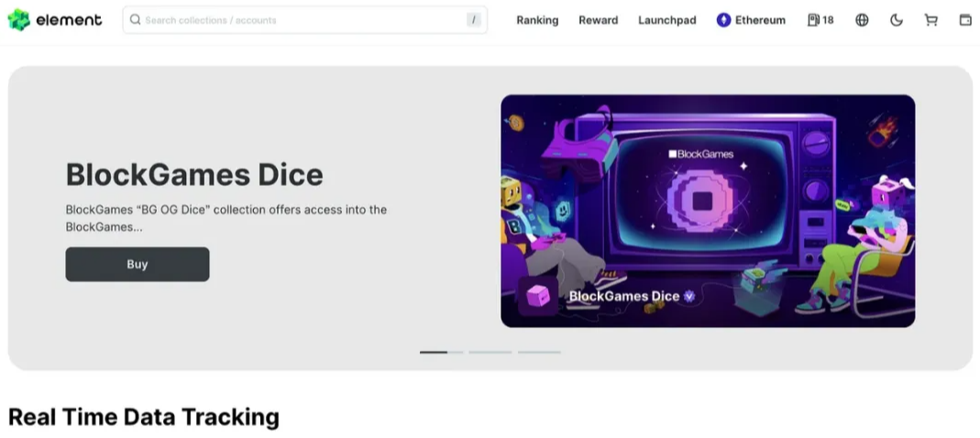The height and width of the screenshot is (438, 980).
Task: Jump to the third carousel slide indicator
Action: pos(539,352)
